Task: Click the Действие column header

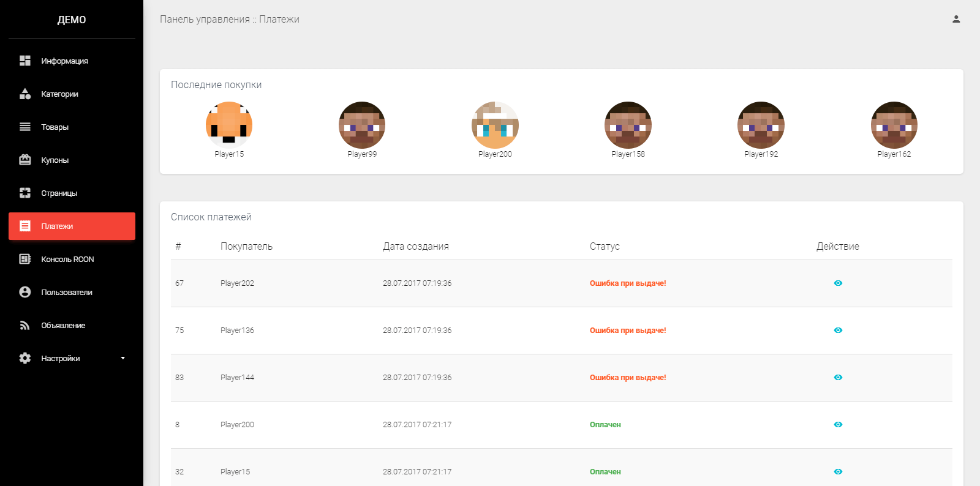Action: pos(838,246)
